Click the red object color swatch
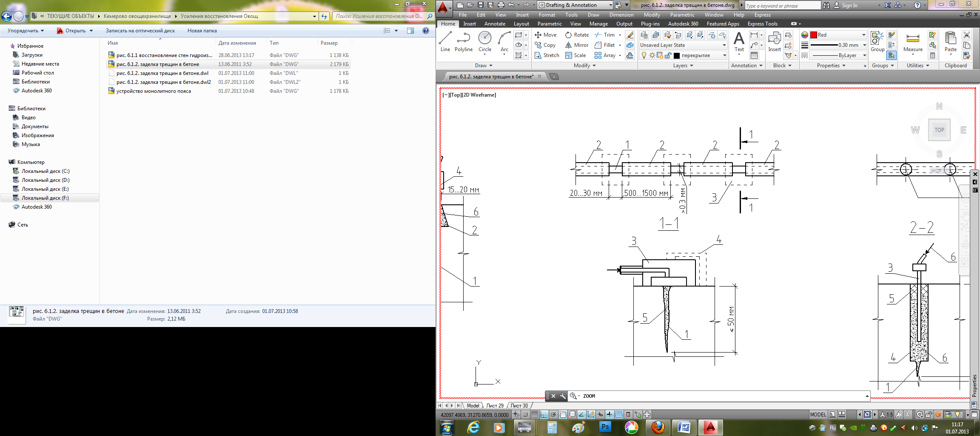This screenshot has height=436, width=980. tap(813, 35)
